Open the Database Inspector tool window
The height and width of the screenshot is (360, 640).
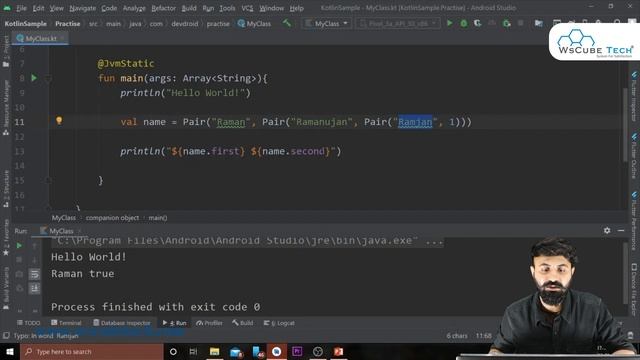point(122,323)
